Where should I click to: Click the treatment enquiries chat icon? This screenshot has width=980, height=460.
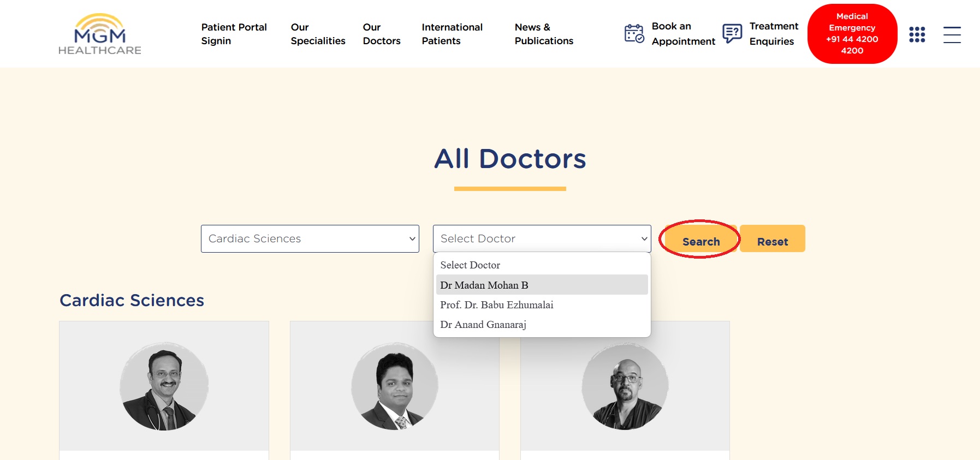point(732,33)
